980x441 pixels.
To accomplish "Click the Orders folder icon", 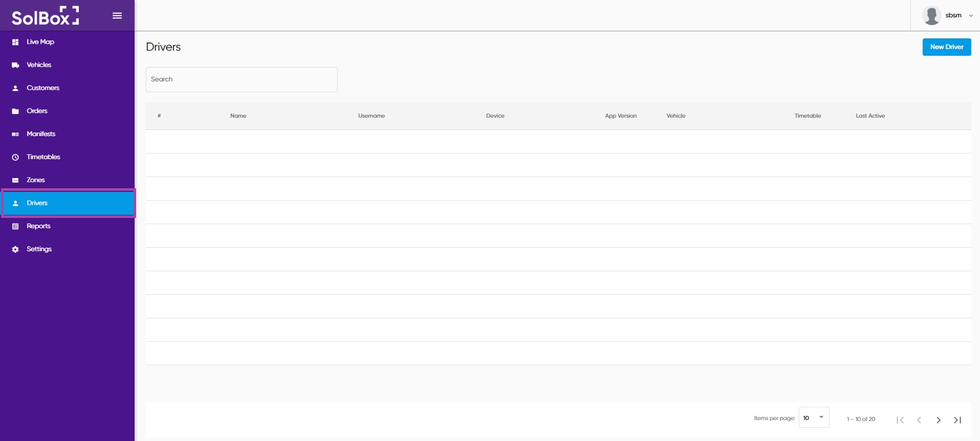I will click(x=15, y=111).
